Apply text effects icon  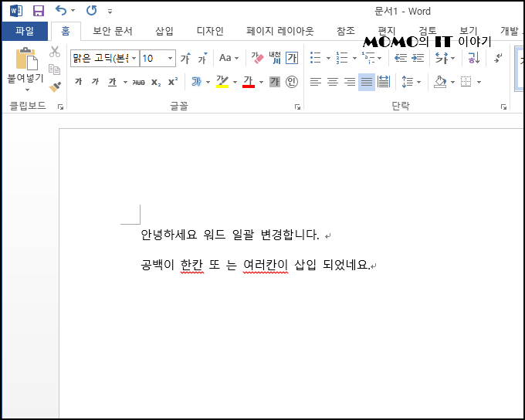(x=197, y=82)
